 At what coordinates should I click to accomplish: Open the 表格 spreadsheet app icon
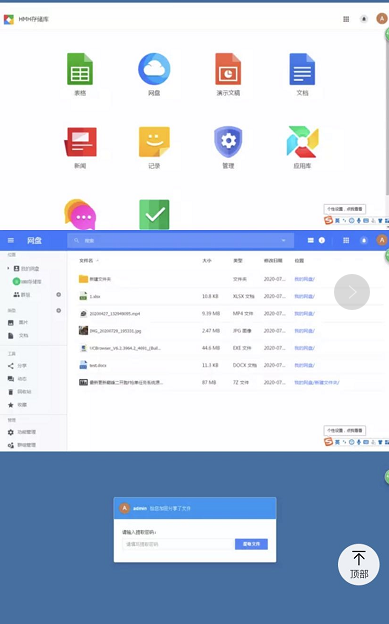(x=80, y=69)
